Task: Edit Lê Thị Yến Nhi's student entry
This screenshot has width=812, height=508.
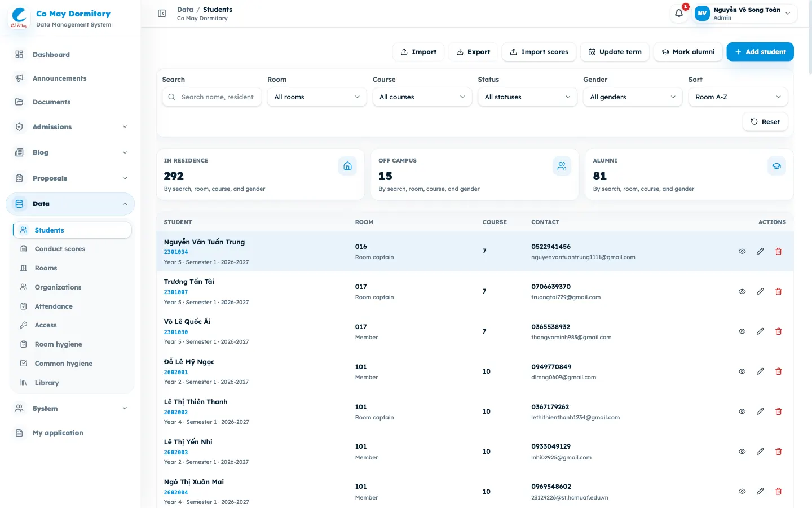Action: pos(760,452)
